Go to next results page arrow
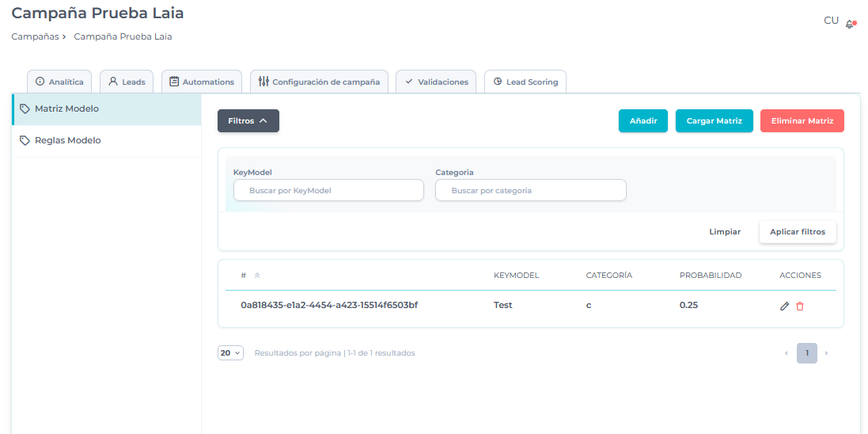The width and height of the screenshot is (868, 434). (826, 353)
